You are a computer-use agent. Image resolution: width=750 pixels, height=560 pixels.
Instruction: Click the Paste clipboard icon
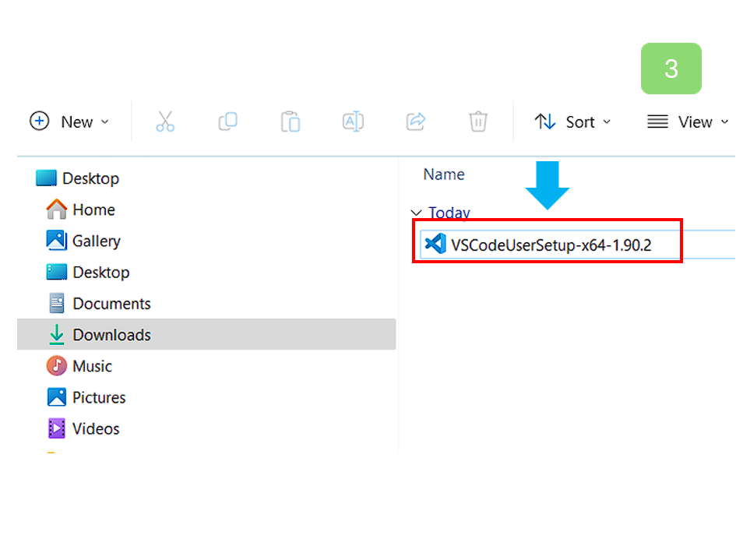point(290,122)
